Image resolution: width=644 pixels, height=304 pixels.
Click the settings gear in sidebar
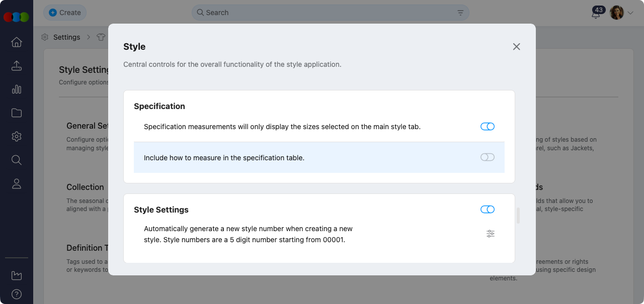coord(17,137)
